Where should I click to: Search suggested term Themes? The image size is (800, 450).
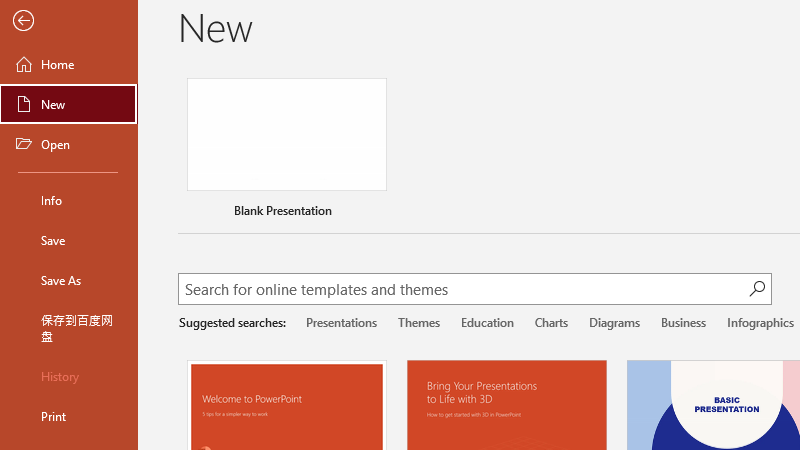click(x=419, y=323)
